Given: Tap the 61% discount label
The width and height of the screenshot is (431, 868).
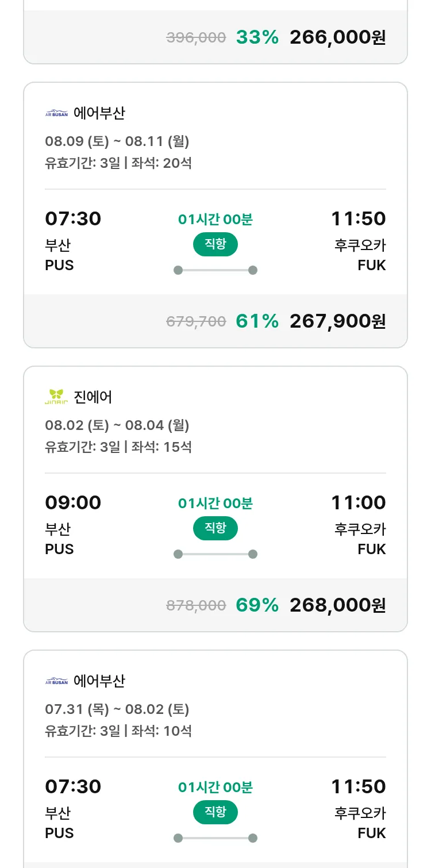Looking at the screenshot, I should (x=257, y=321).
